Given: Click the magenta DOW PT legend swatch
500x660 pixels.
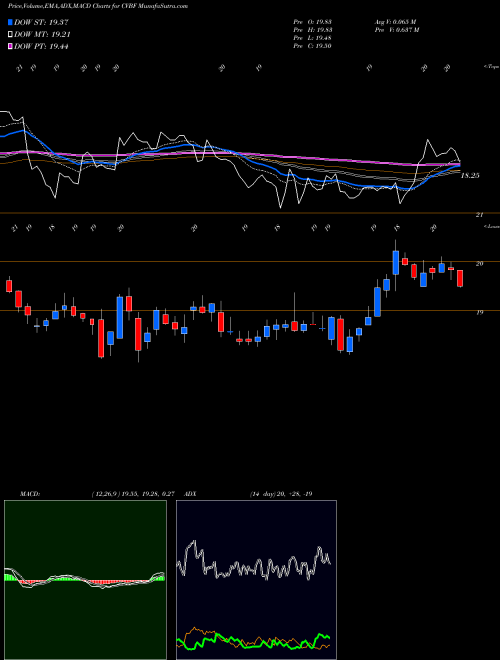Looking at the screenshot, I should [10, 46].
